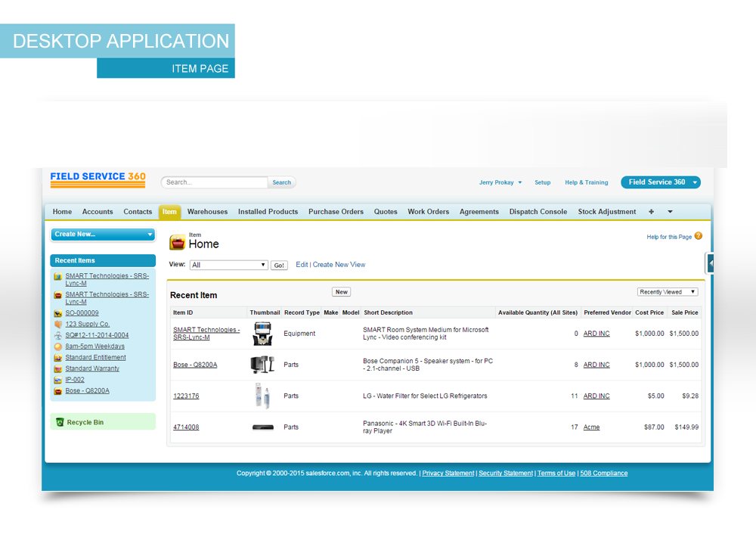
Task: Click the plus icon for all tabs
Action: (x=652, y=212)
